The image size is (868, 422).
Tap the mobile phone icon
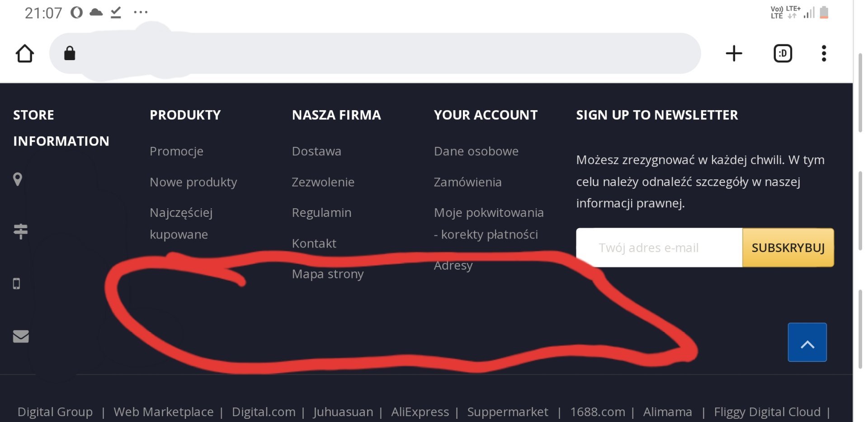[17, 284]
